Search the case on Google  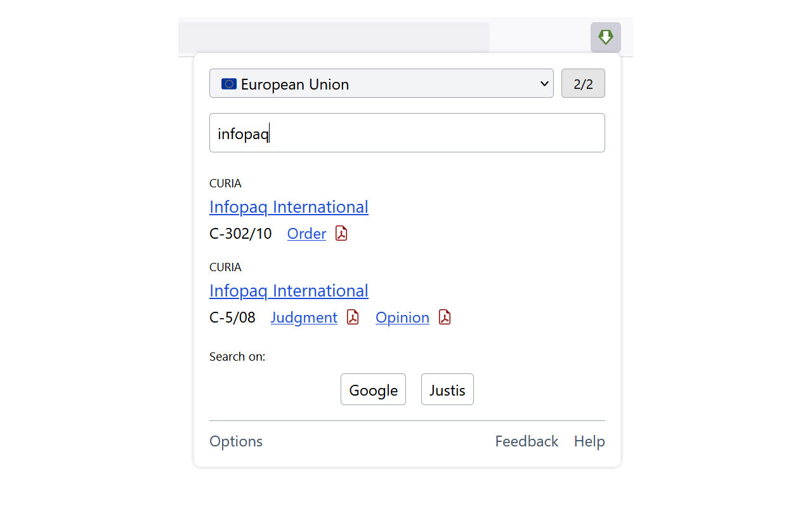point(373,390)
